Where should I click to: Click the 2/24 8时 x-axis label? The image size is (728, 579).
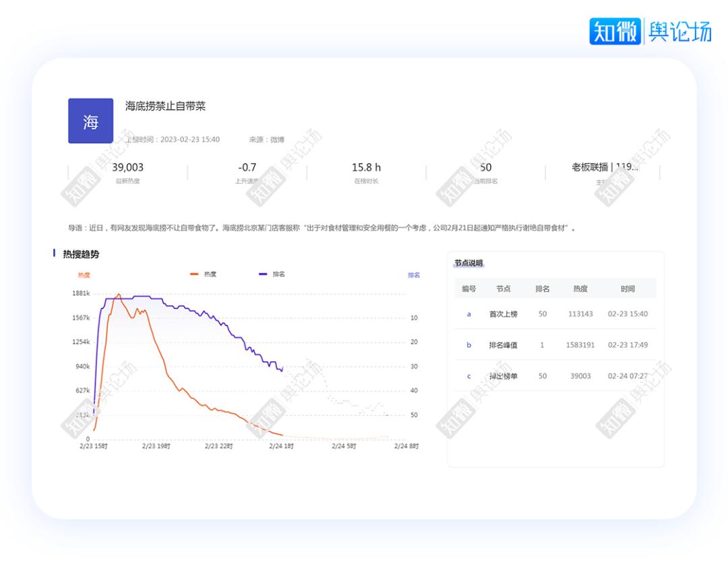[406, 446]
